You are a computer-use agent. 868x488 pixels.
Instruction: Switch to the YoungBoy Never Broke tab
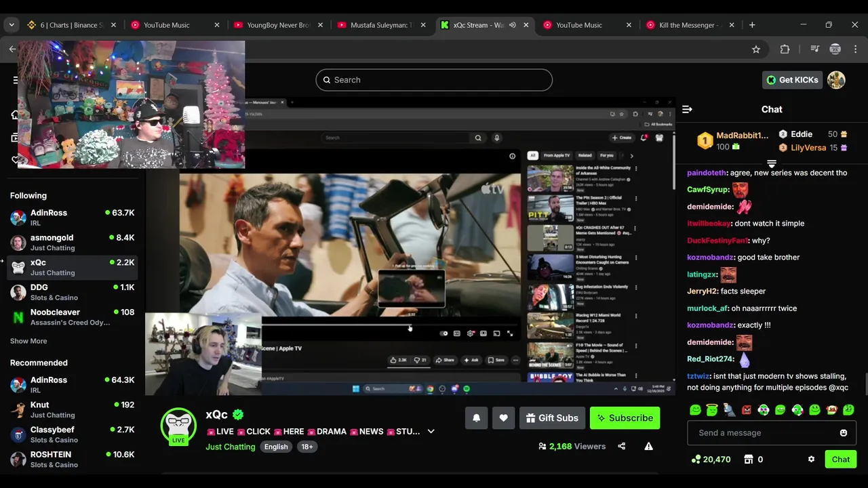[278, 25]
